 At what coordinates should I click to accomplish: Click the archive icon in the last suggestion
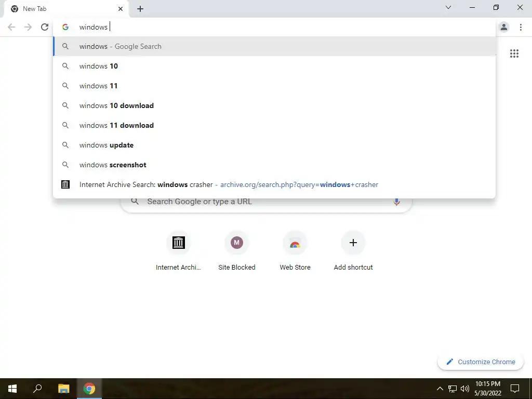point(65,184)
